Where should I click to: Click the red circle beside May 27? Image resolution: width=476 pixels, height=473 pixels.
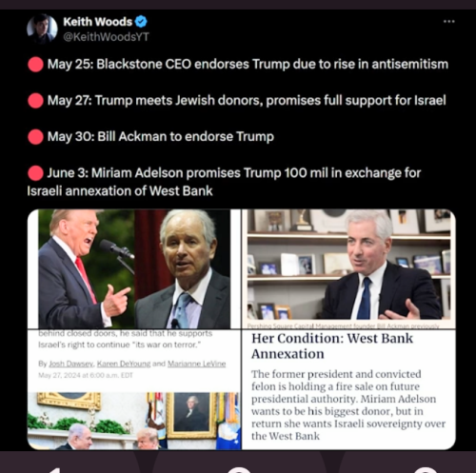click(35, 101)
